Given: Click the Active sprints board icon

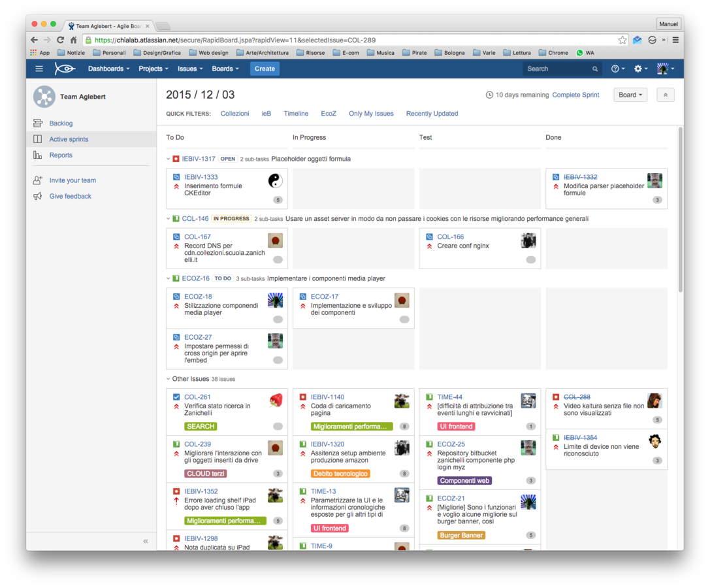Looking at the screenshot, I should tap(38, 139).
